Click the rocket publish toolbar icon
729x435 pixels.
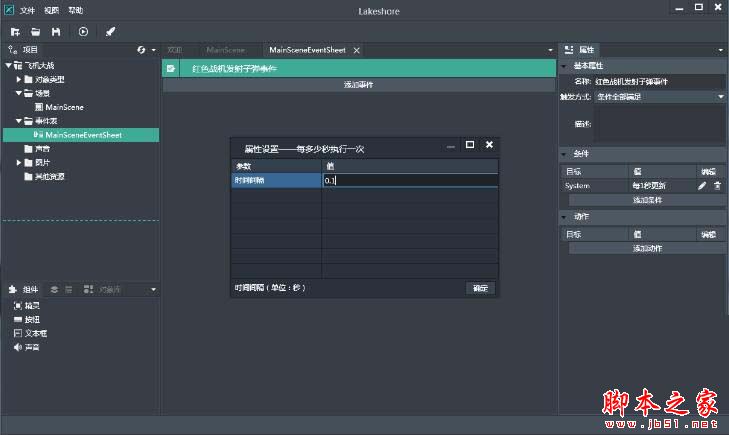click(x=110, y=32)
